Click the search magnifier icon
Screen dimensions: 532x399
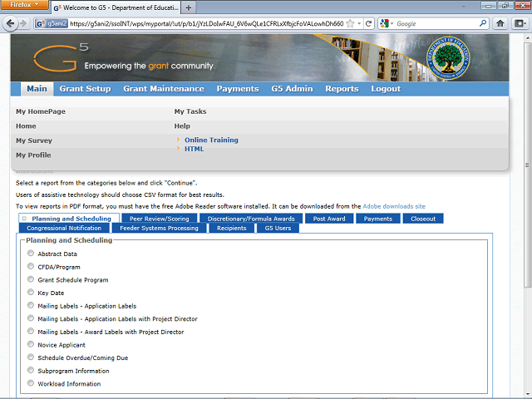click(483, 23)
